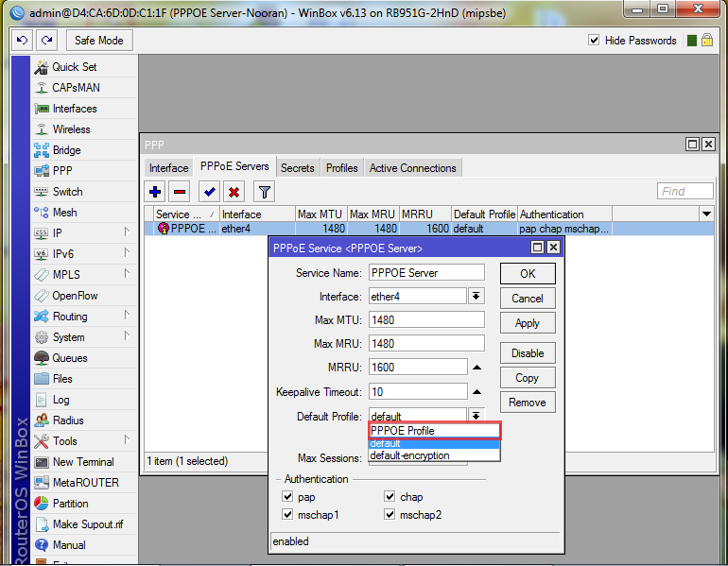728x566 pixels.
Task: Click OK in PPPoE Service dialog
Action: pyautogui.click(x=528, y=274)
